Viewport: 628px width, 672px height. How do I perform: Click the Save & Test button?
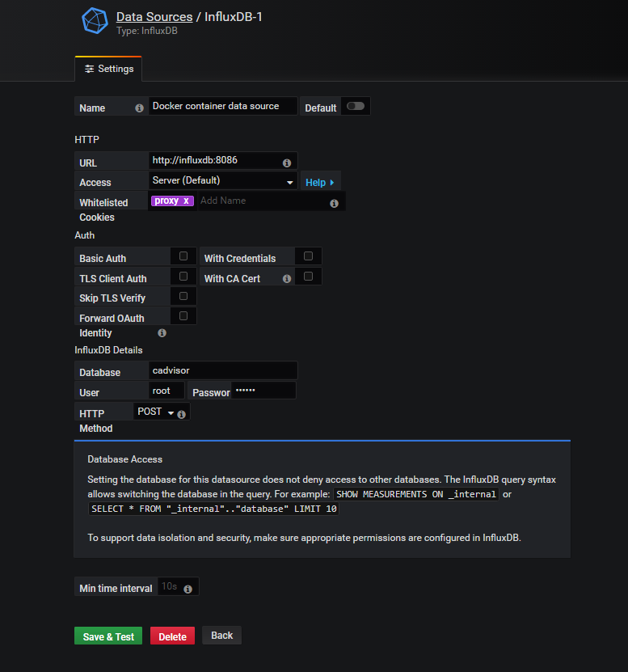click(108, 636)
